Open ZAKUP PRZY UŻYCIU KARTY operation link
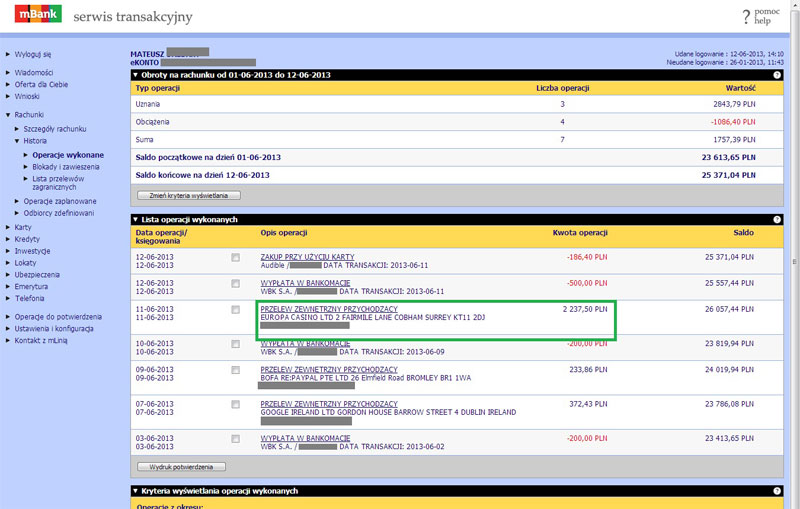Image resolution: width=800 pixels, height=509 pixels. (x=307, y=257)
